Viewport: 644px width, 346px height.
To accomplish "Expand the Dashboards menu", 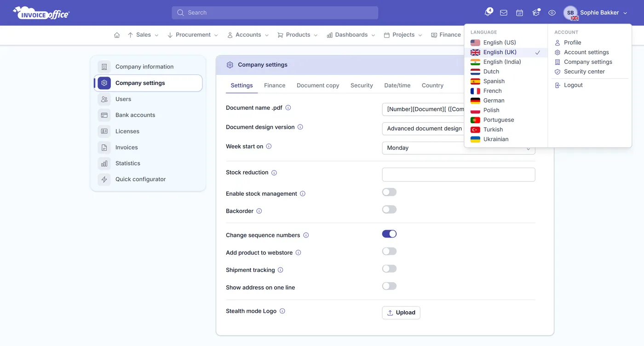I will click(x=351, y=35).
